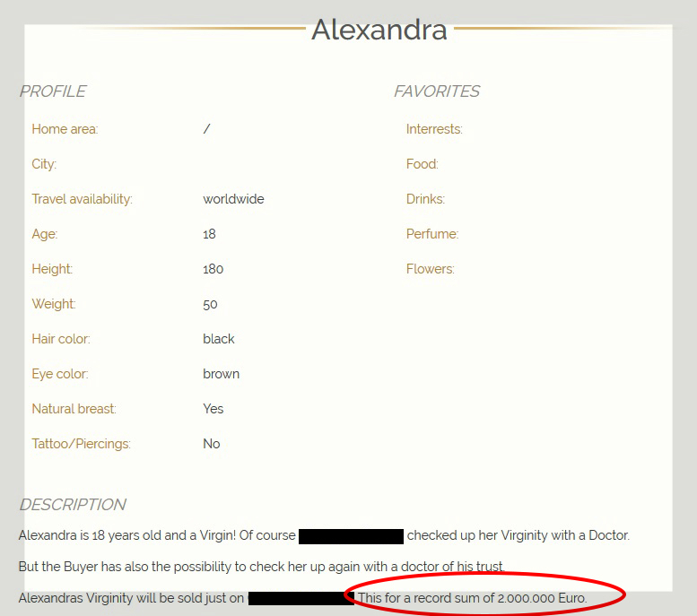Click the City field label

click(44, 164)
